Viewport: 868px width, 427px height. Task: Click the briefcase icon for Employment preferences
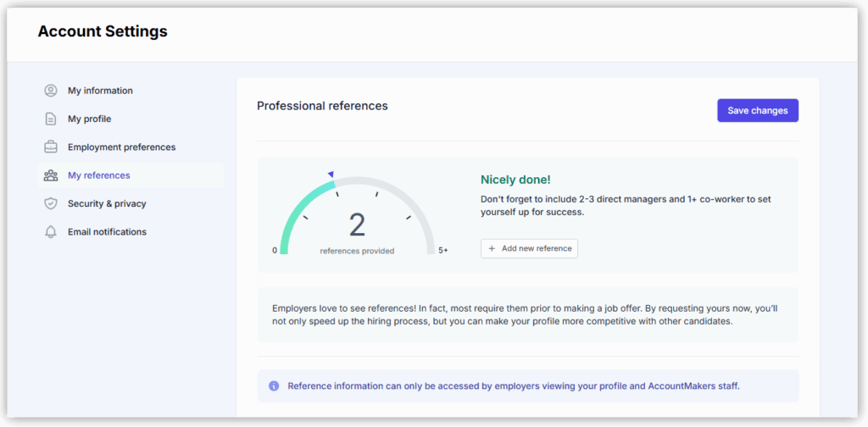(51, 147)
